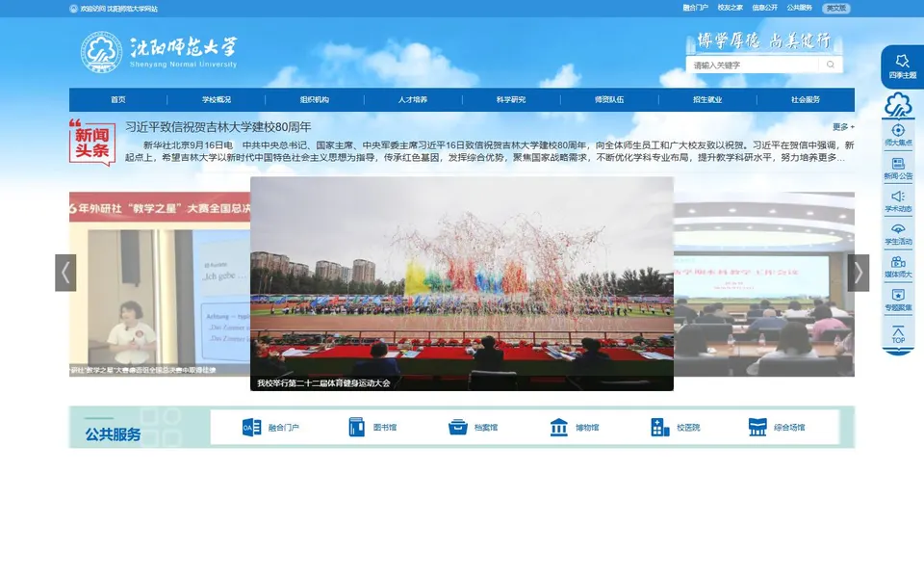Click the 博学厚德 尚美健行 motto
The height and width of the screenshot is (578, 924).
[x=764, y=40]
